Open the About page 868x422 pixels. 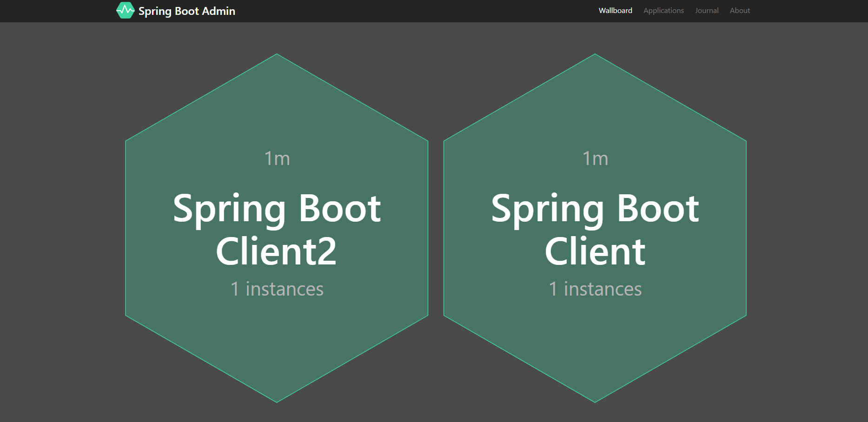click(x=739, y=10)
